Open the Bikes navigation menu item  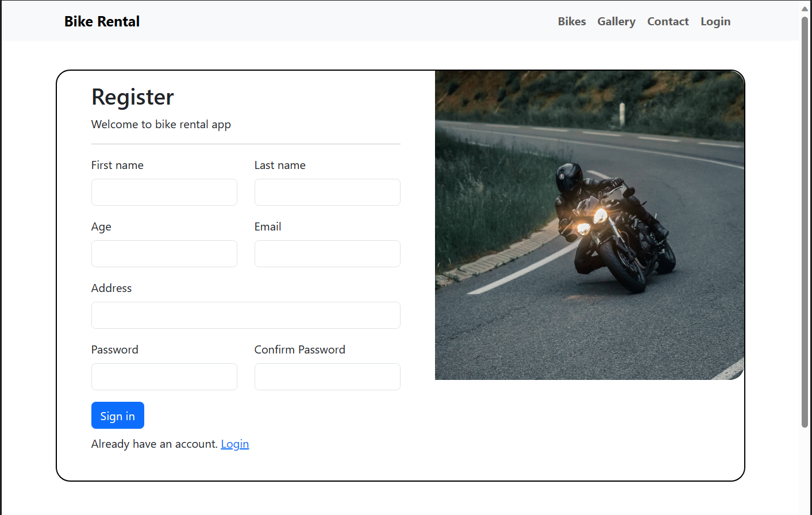click(x=572, y=21)
